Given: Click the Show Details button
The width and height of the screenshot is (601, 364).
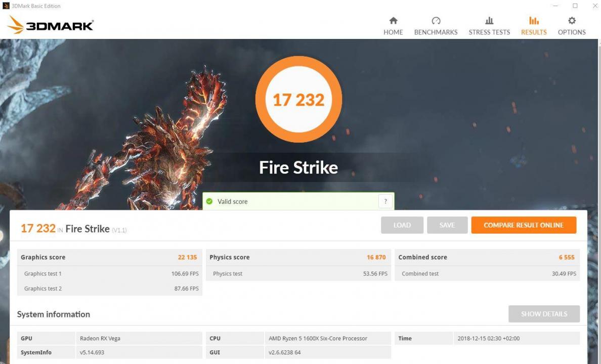Looking at the screenshot, I should click(x=544, y=313).
